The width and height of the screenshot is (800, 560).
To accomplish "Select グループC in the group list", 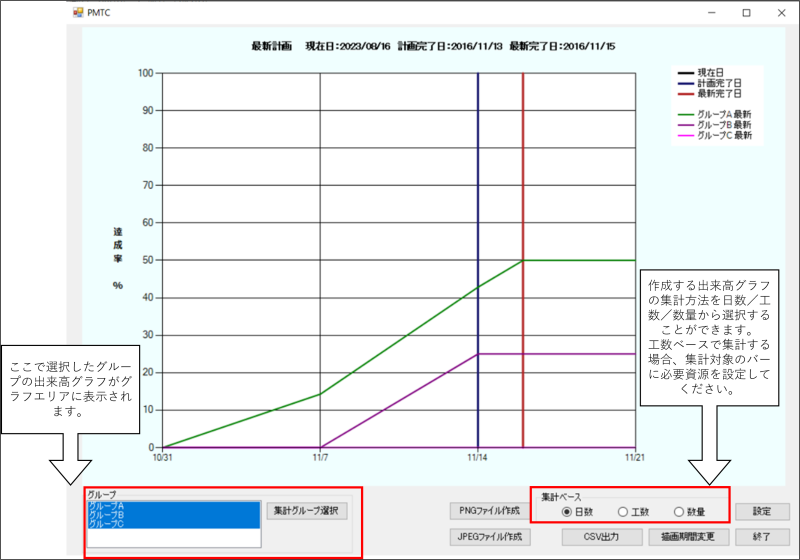I will (174, 523).
